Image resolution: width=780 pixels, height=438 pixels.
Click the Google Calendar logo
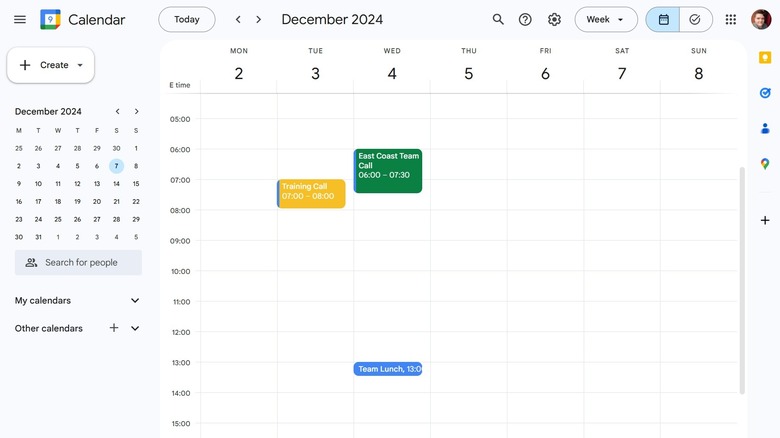50,19
